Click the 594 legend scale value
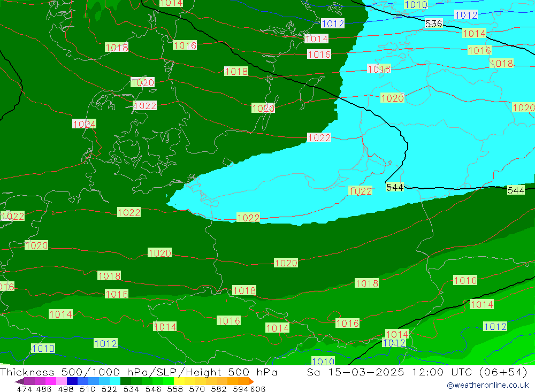Viewport: 535px width, 392px height. pyautogui.click(x=240, y=389)
